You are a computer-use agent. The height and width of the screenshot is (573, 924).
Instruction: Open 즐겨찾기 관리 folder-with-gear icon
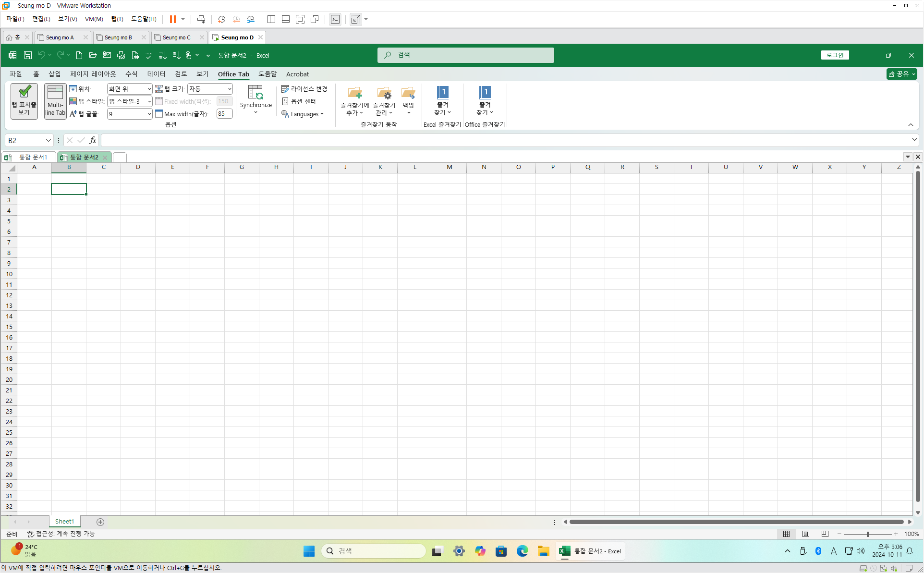click(x=384, y=93)
